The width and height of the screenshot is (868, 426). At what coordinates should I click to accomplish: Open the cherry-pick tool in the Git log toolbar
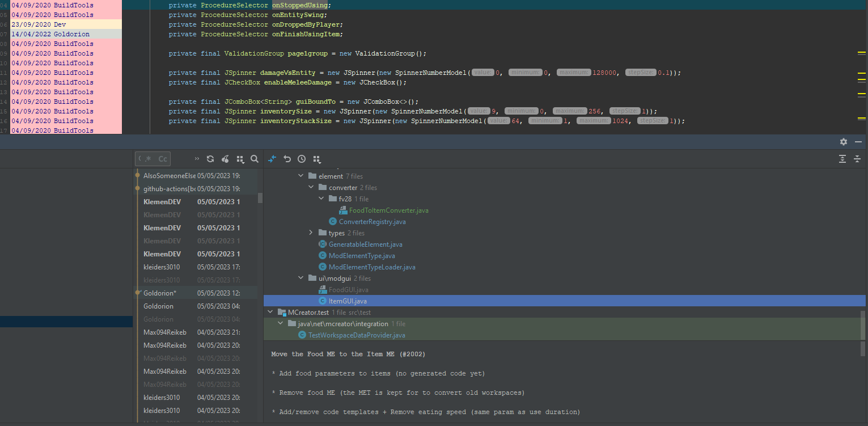coord(225,159)
